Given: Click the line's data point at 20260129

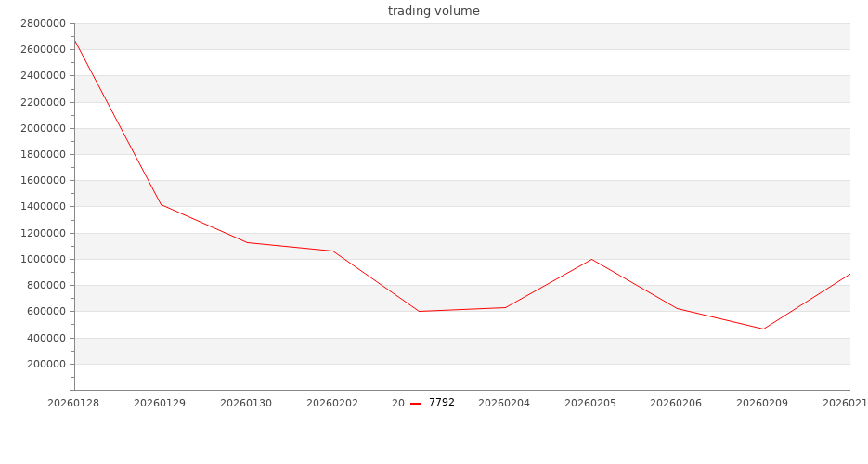Looking at the screenshot, I should [161, 204].
